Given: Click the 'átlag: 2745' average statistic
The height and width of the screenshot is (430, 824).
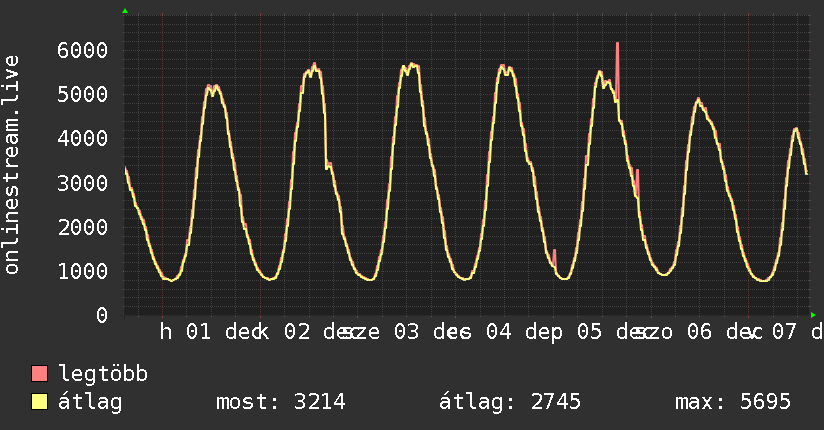Looking at the screenshot, I should click(x=510, y=403).
